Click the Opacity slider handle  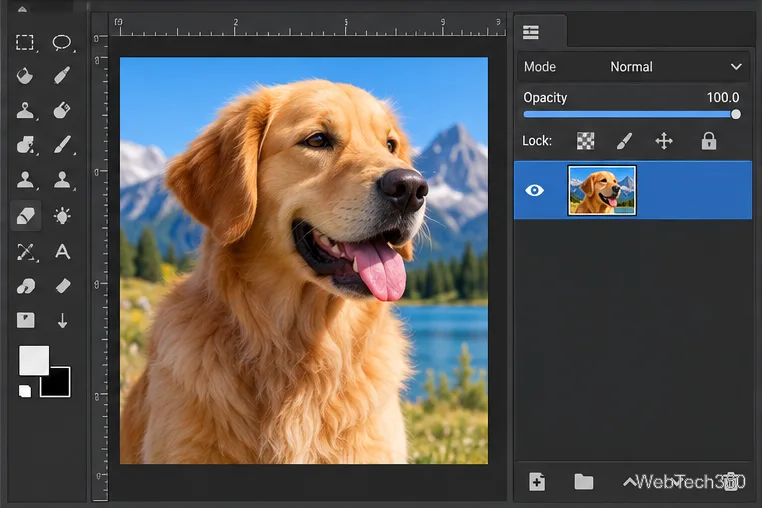(736, 114)
